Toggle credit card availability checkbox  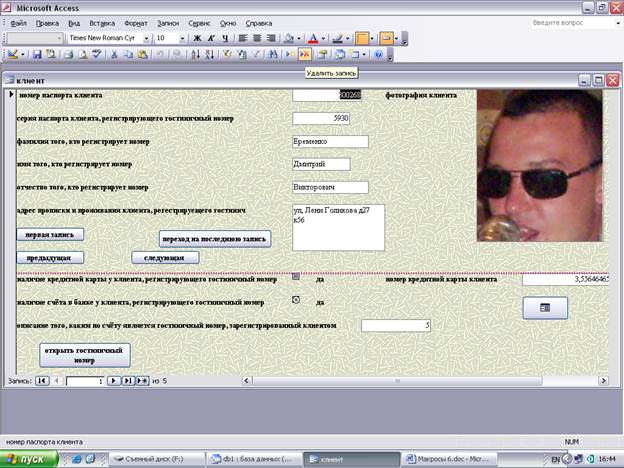(296, 276)
